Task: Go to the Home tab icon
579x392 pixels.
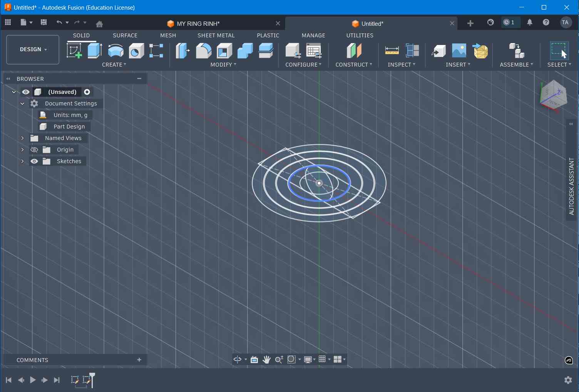Action: (99, 24)
